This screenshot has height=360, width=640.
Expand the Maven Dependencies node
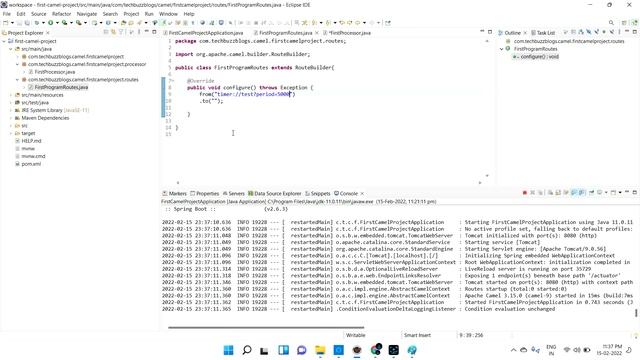tap(11, 118)
